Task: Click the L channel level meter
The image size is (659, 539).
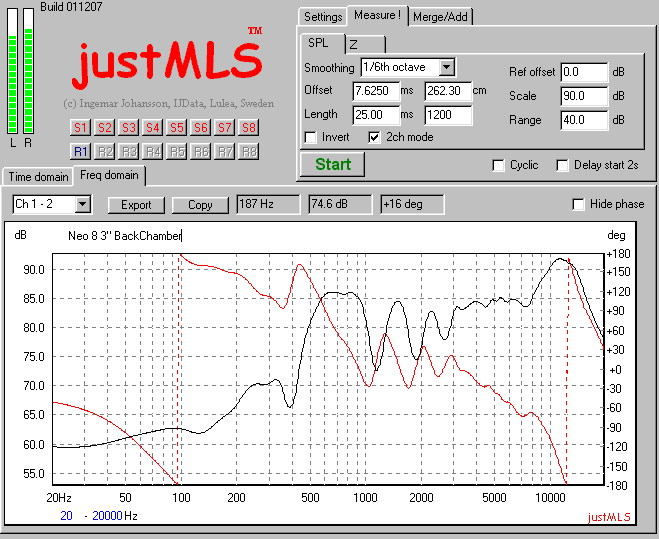Action: click(x=13, y=71)
